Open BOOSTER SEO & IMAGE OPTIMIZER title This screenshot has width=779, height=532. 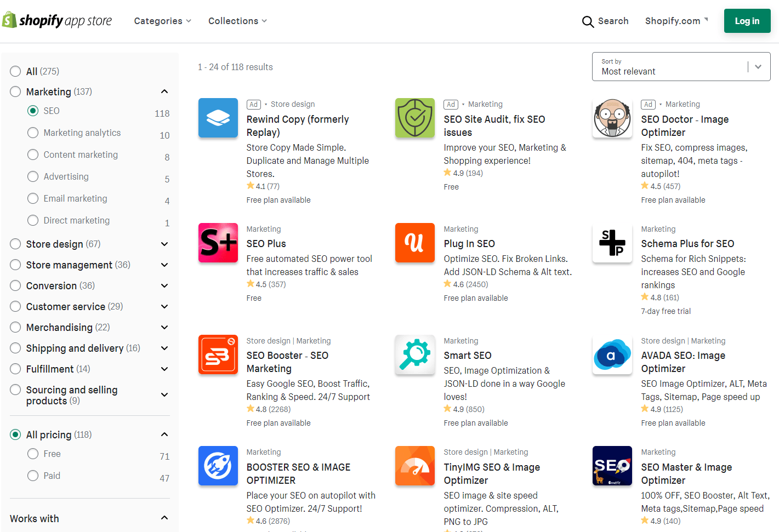(298, 473)
